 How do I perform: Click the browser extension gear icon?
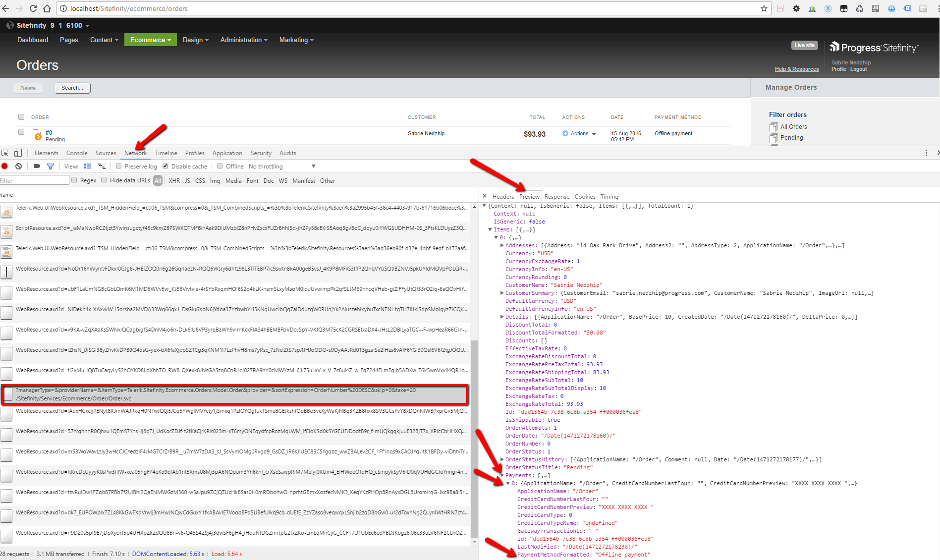pyautogui.click(x=796, y=8)
